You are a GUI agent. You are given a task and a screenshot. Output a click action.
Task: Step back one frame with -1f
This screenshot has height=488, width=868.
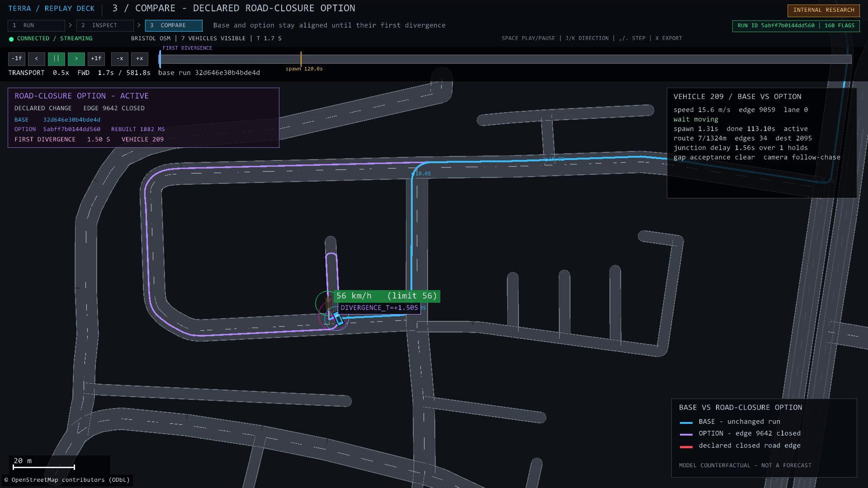17,59
